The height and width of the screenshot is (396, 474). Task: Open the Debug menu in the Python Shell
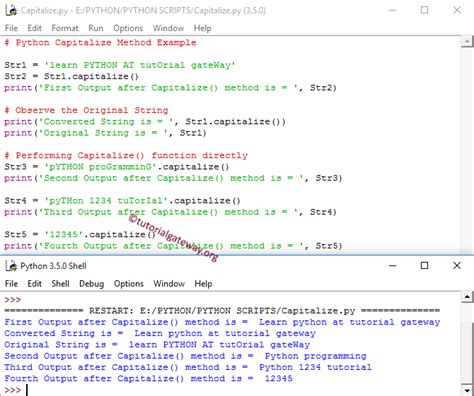[92, 284]
